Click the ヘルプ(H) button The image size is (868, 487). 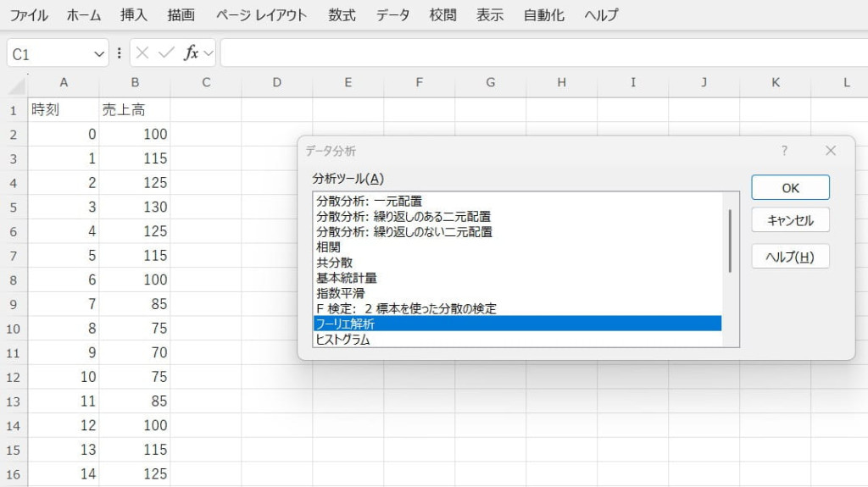pos(790,257)
